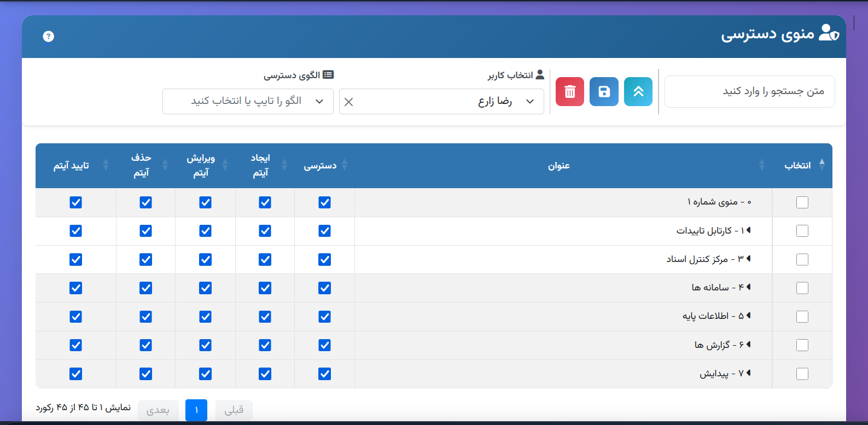Uncheck حذف آیتم for سامانه ها
The image size is (868, 425).
pos(145,288)
